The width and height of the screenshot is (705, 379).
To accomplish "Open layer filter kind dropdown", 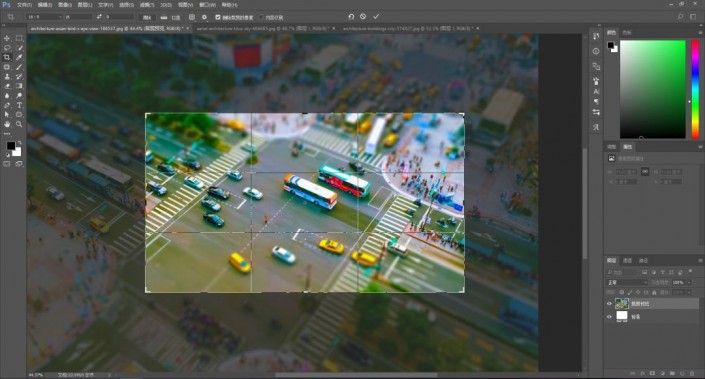I will (x=622, y=272).
